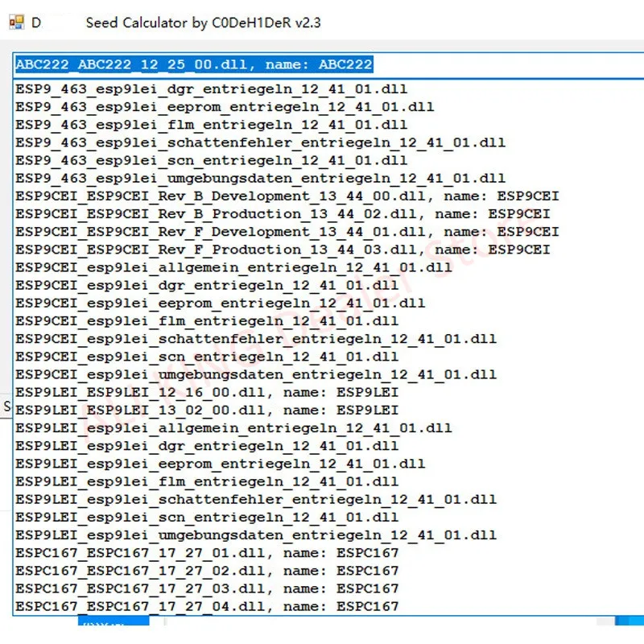Screen dimensions: 644x644
Task: Choose ESP9LEI_esp9lei_flm_entriegeln_12_41_01.dll
Action: coord(207,482)
